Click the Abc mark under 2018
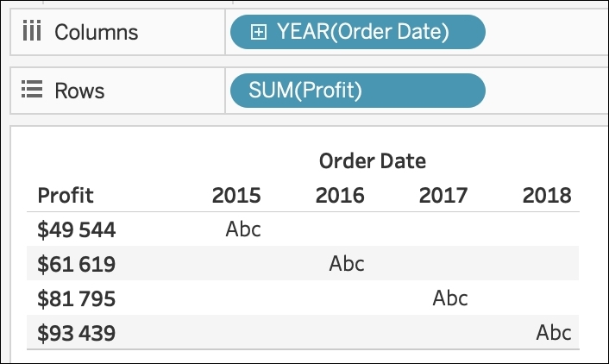This screenshot has height=364, width=609. tap(554, 333)
